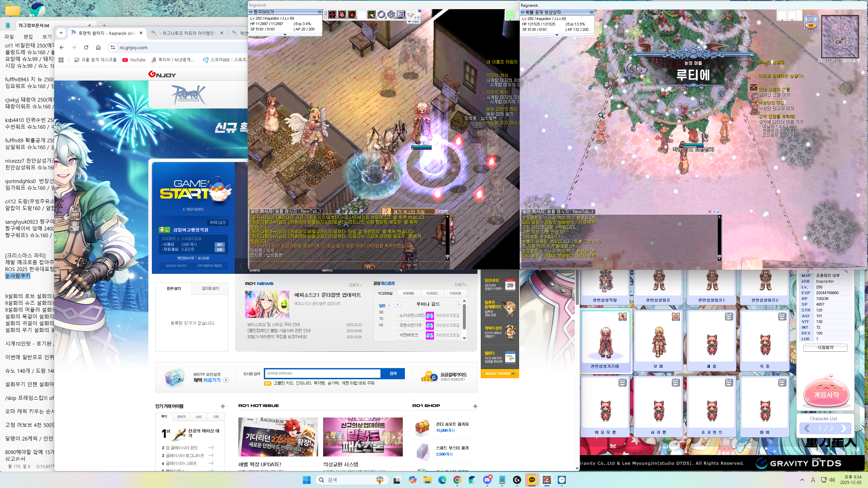This screenshot has height=488, width=868.
Task: Open the Chrome tab search chevron
Action: [x=61, y=33]
